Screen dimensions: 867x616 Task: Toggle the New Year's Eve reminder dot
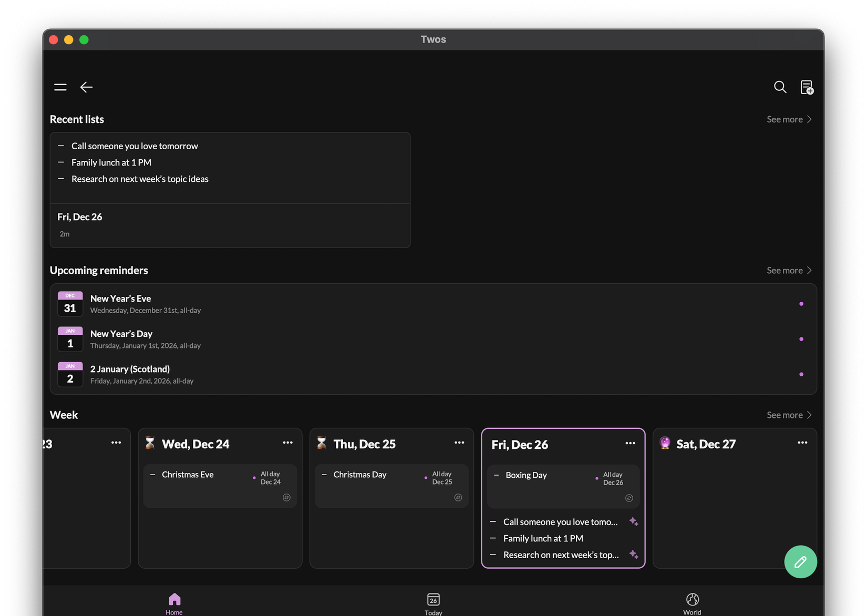point(801,304)
